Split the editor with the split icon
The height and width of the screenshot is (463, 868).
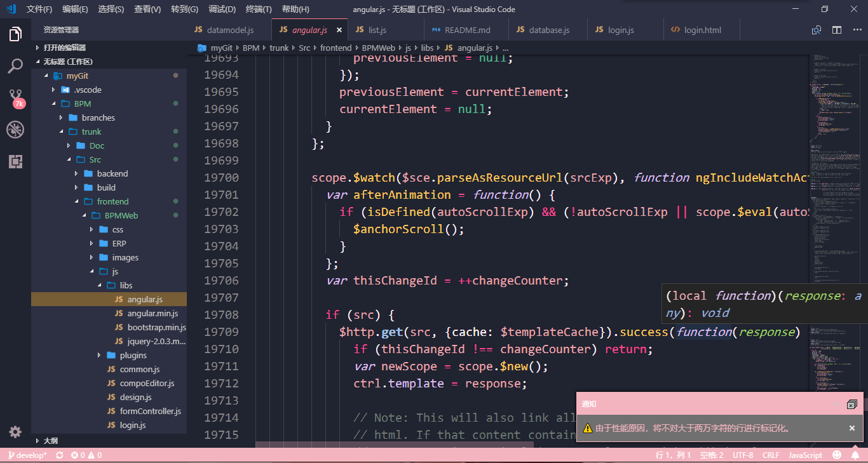(x=836, y=29)
